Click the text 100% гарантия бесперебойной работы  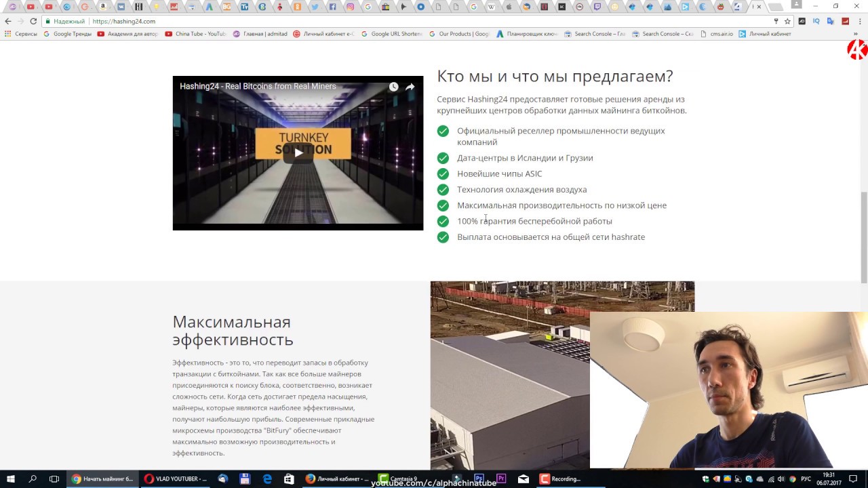[x=534, y=221]
